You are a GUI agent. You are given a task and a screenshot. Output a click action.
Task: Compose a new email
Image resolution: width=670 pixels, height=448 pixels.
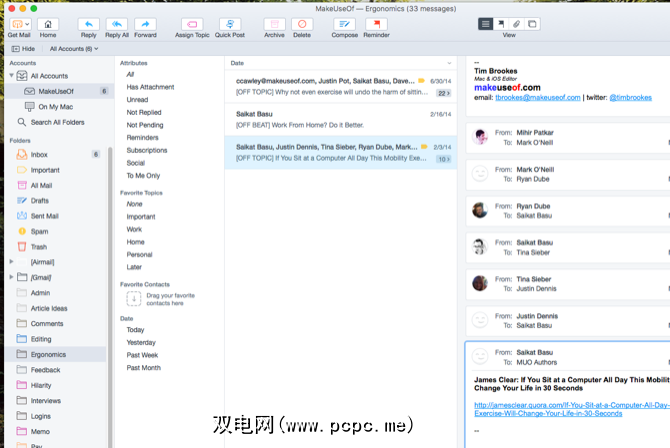(344, 24)
